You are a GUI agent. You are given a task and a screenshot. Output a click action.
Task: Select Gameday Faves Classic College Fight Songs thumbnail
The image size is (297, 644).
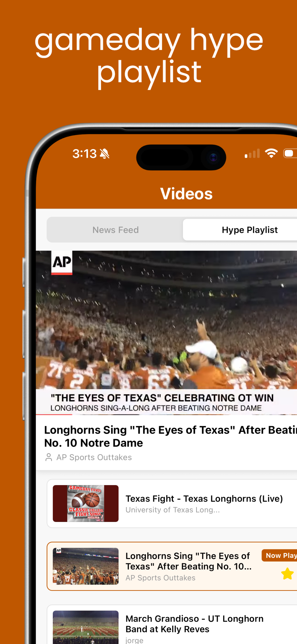[85, 503]
